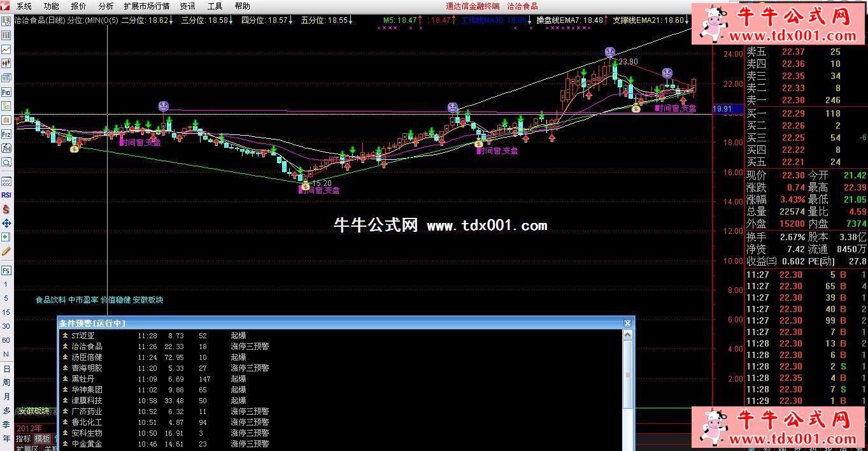Select 中金黄金 in the alert list
The width and height of the screenshot is (868, 451).
pyautogui.click(x=87, y=444)
